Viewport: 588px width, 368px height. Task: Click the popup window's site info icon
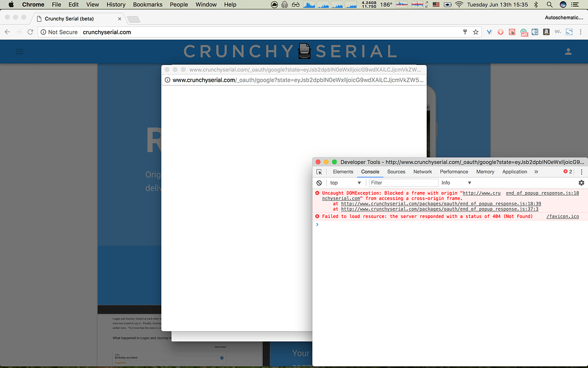168,80
